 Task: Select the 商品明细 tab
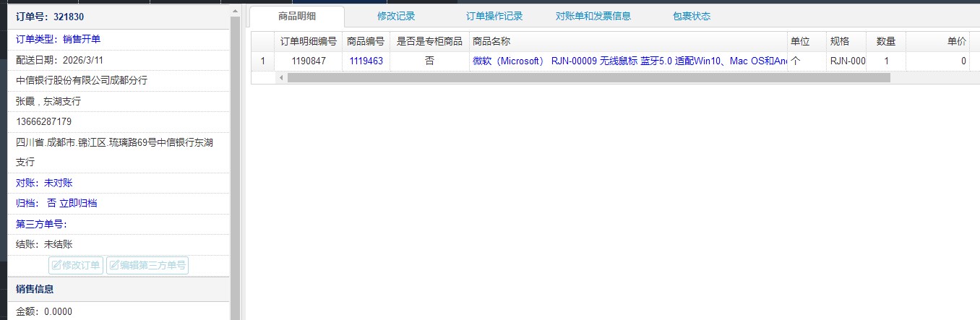(x=297, y=16)
